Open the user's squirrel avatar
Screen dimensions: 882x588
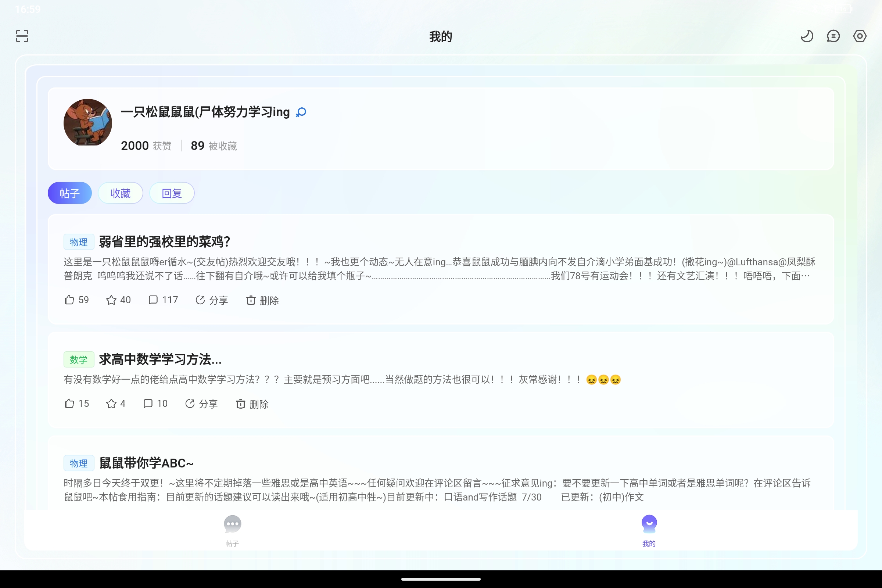[88, 123]
